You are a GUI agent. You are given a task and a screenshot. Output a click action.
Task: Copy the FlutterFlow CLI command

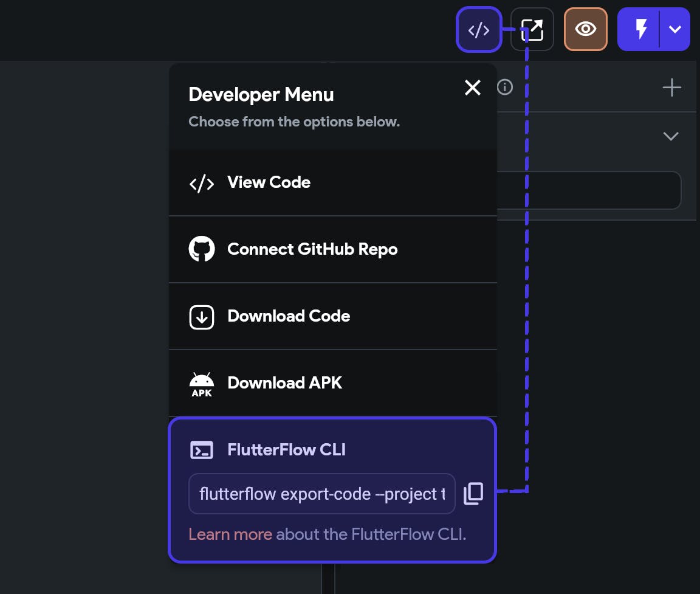point(473,494)
